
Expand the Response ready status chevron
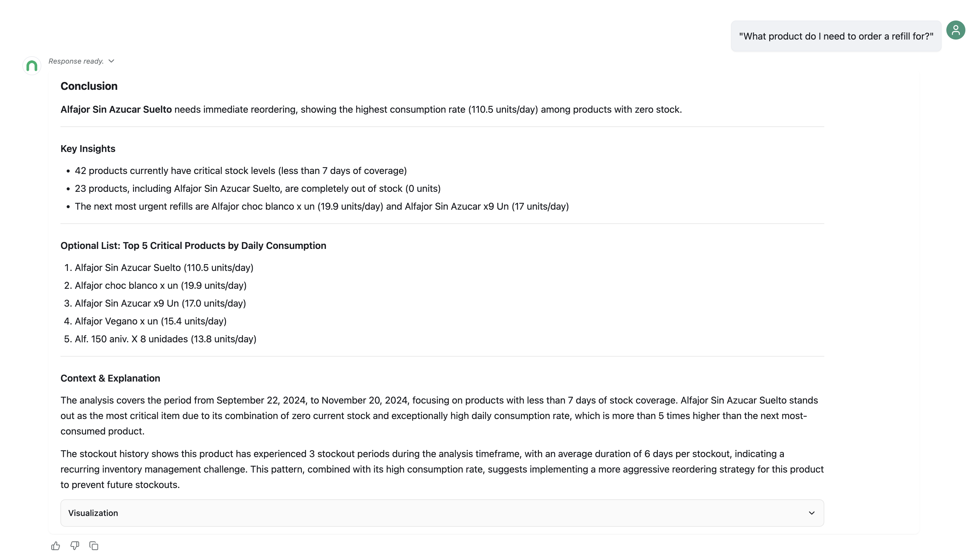(x=111, y=61)
